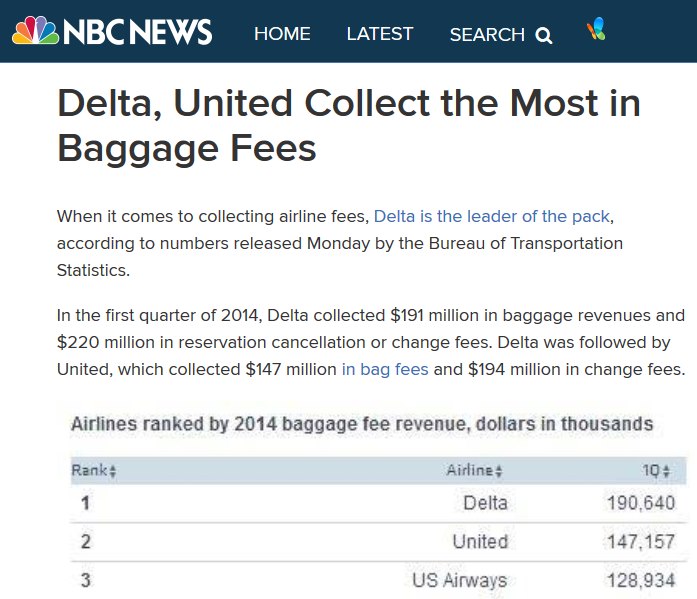
Task: Select the US Airways airline cell
Action: pyautogui.click(x=459, y=580)
